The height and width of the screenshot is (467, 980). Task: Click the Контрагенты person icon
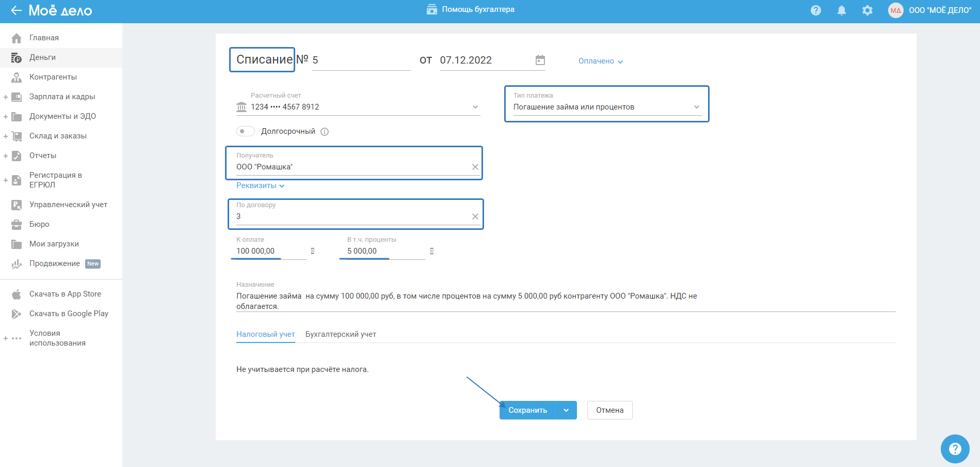[x=17, y=77]
